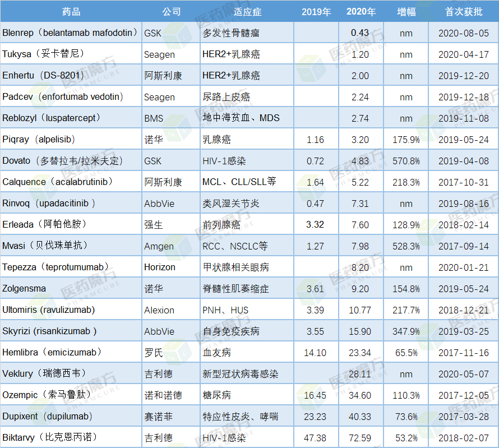Click the 2020-08-05 approval date
This screenshot has width=499, height=448.
click(x=464, y=33)
